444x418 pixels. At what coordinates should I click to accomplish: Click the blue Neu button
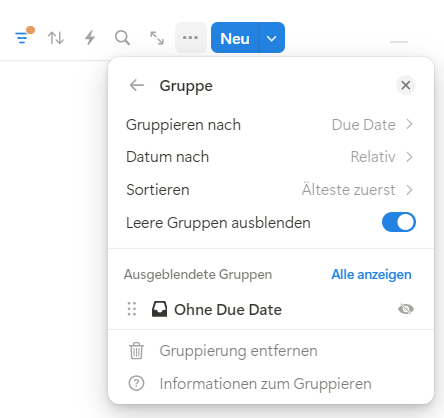click(235, 38)
